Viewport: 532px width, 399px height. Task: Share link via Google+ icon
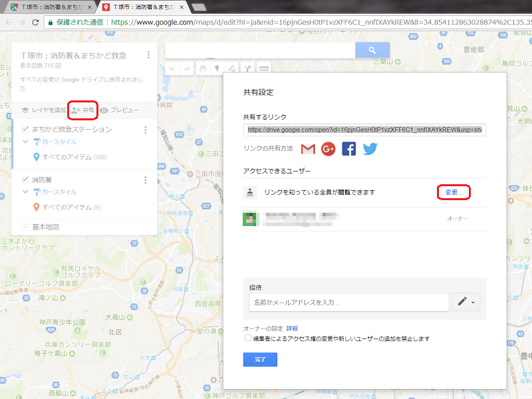click(328, 149)
